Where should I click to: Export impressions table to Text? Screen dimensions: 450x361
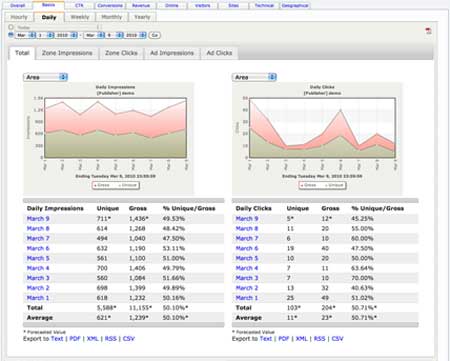[57, 339]
